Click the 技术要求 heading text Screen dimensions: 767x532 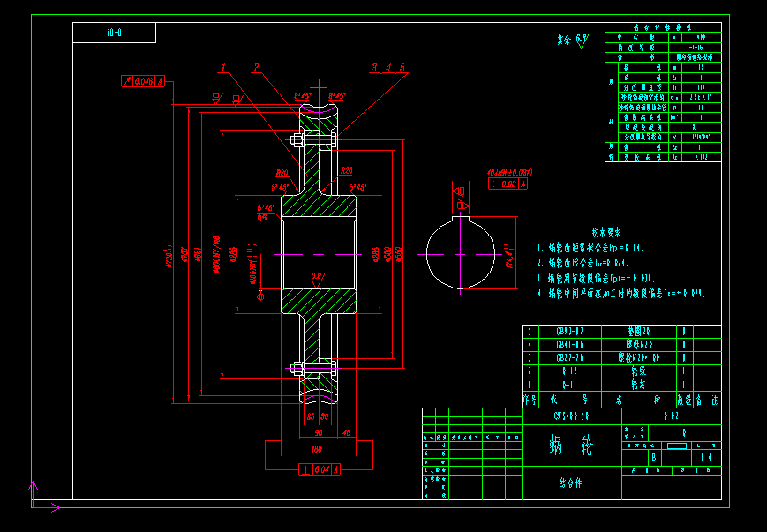[x=606, y=232]
